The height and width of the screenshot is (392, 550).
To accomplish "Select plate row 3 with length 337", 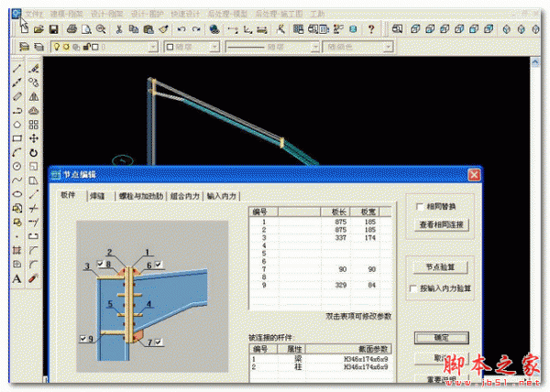I will 320,237.
